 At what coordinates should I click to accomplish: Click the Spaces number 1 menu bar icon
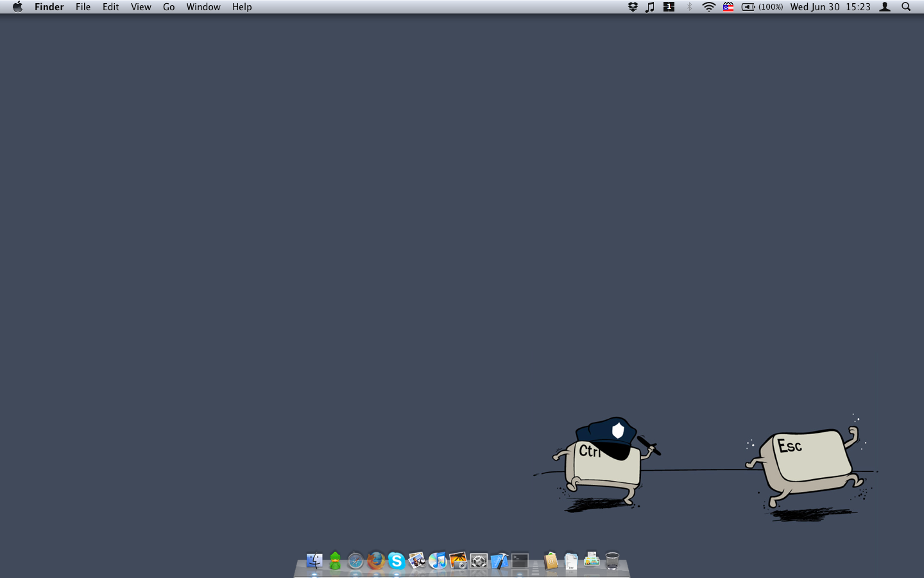(x=669, y=7)
